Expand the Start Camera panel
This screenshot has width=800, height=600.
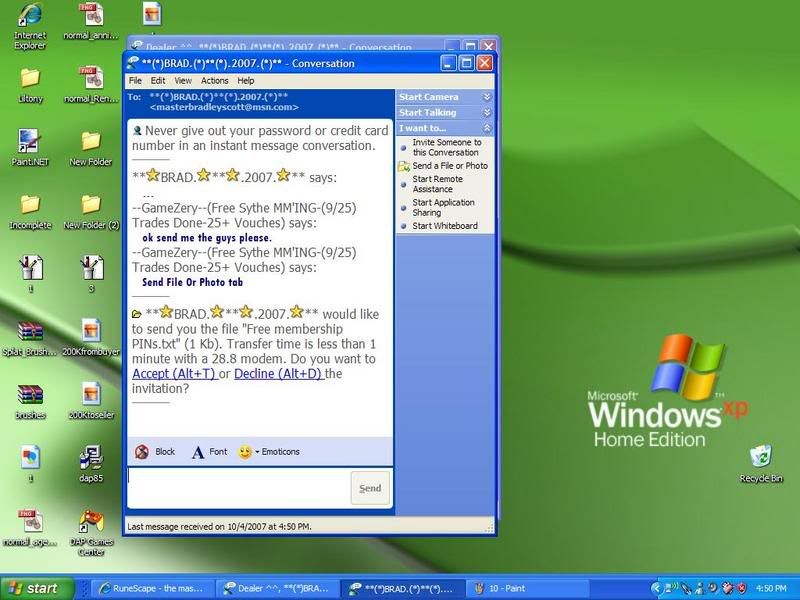pyautogui.click(x=445, y=97)
